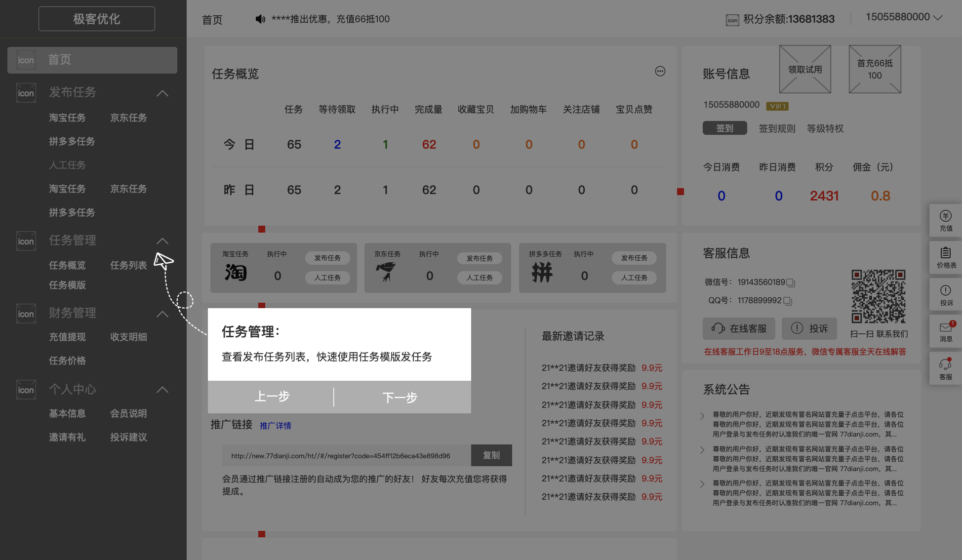Expand the first system announcement
962x560 pixels.
(702, 416)
